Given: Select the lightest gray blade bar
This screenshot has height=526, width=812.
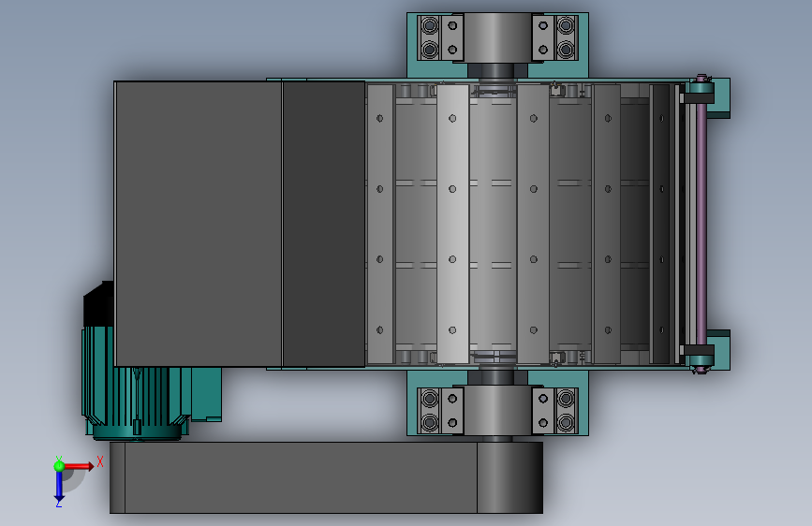Looking at the screenshot, I should [x=452, y=224].
